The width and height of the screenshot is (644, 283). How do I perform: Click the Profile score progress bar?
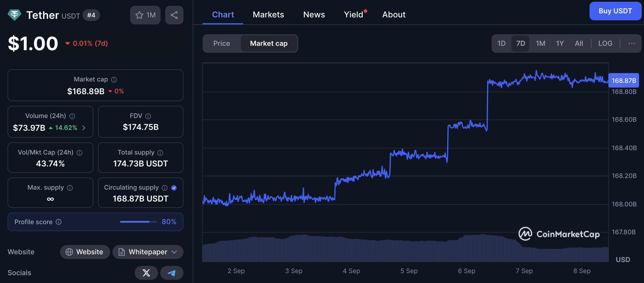138,222
